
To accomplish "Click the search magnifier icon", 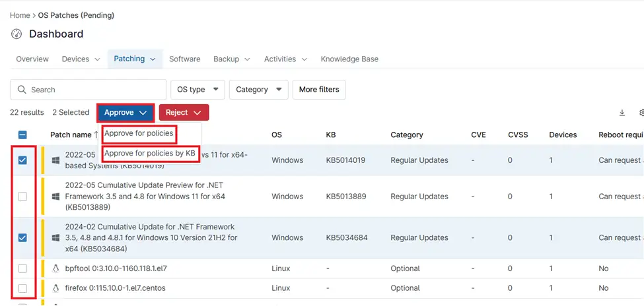I will tap(21, 90).
